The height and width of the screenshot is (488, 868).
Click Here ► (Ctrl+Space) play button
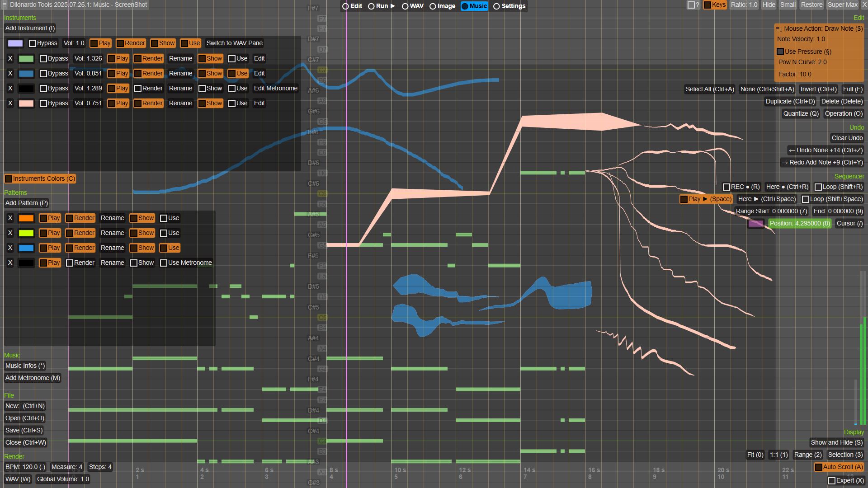coord(767,199)
